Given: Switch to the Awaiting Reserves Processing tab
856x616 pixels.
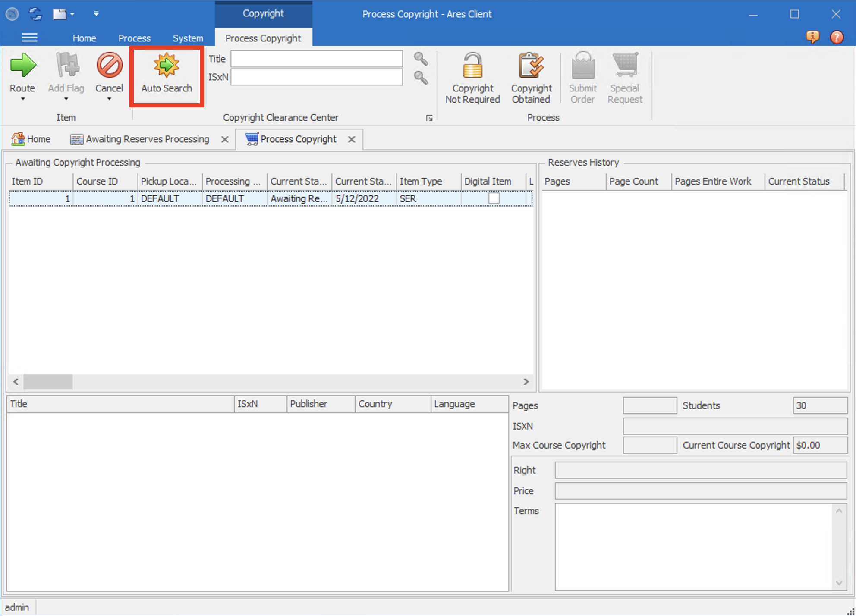Looking at the screenshot, I should coord(147,139).
